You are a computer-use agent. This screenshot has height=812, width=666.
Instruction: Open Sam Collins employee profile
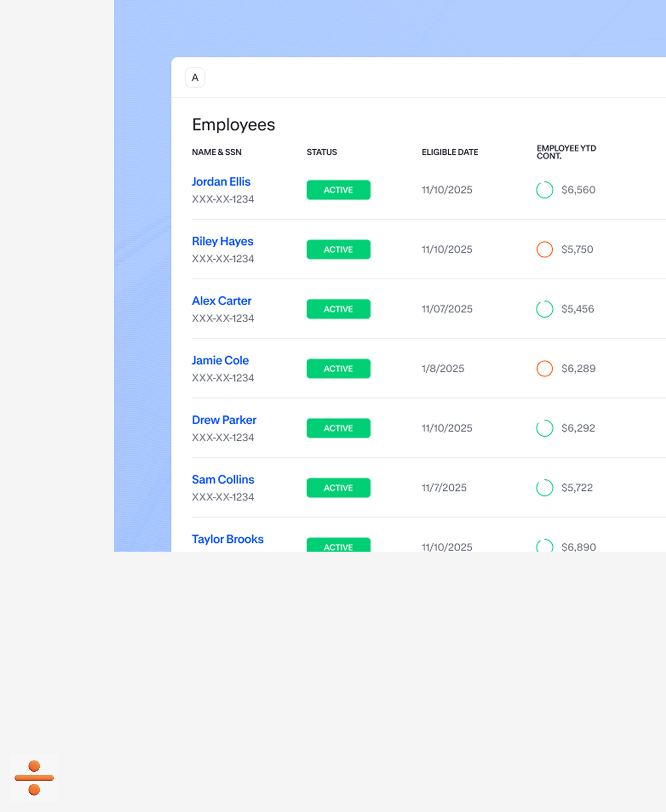223,479
